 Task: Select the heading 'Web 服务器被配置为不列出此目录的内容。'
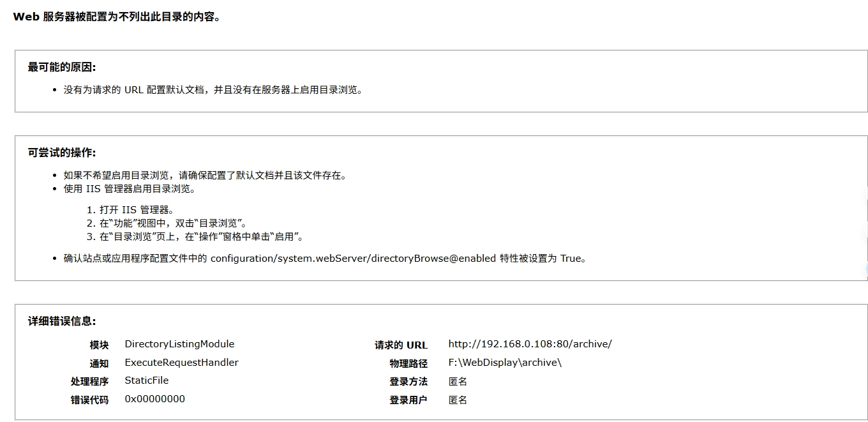tap(117, 17)
